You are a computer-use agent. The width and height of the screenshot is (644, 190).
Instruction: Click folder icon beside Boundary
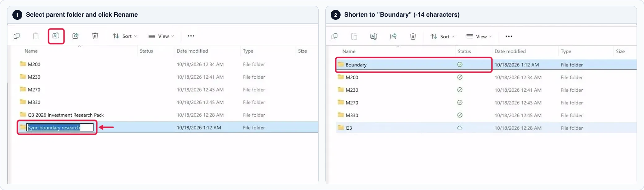[341, 64]
